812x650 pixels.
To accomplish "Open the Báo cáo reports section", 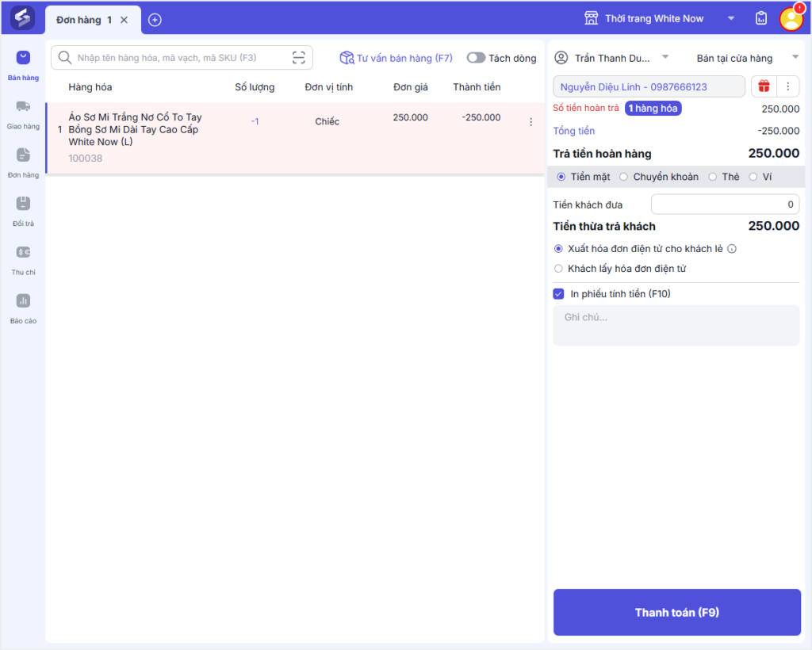I will click(23, 309).
